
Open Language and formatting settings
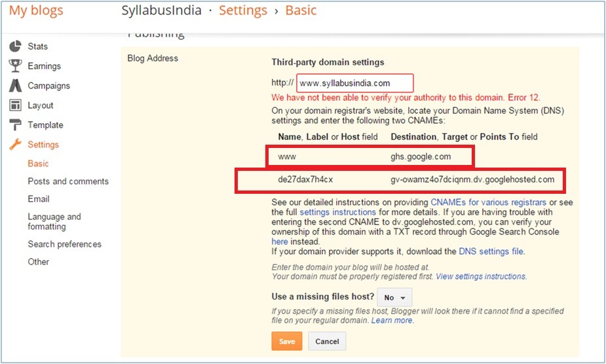pos(54,221)
